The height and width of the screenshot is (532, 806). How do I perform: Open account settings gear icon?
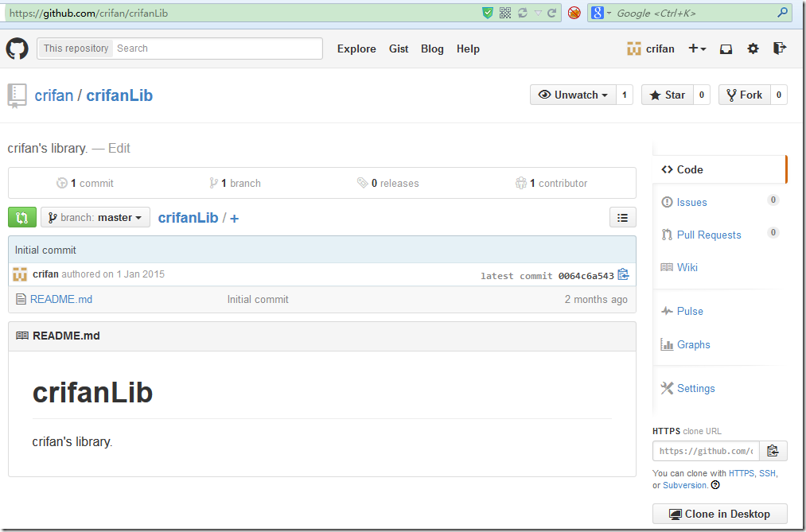(x=753, y=49)
